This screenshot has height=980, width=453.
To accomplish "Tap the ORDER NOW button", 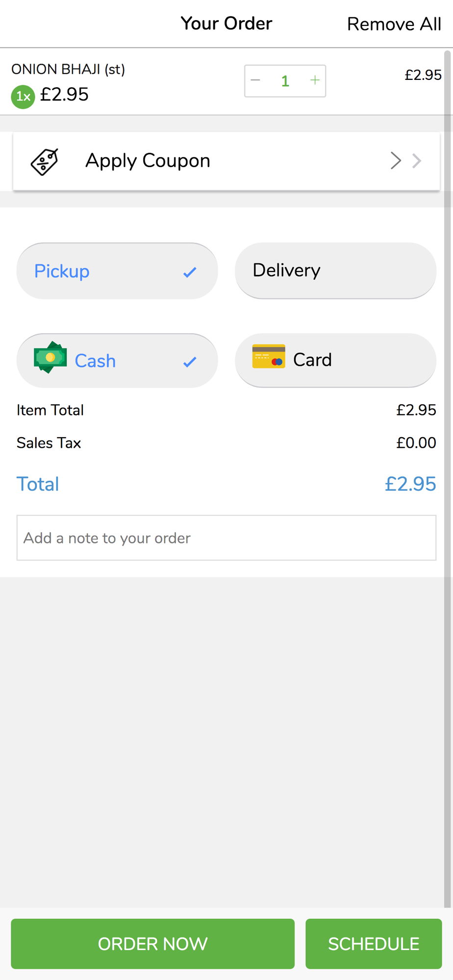I will (153, 944).
